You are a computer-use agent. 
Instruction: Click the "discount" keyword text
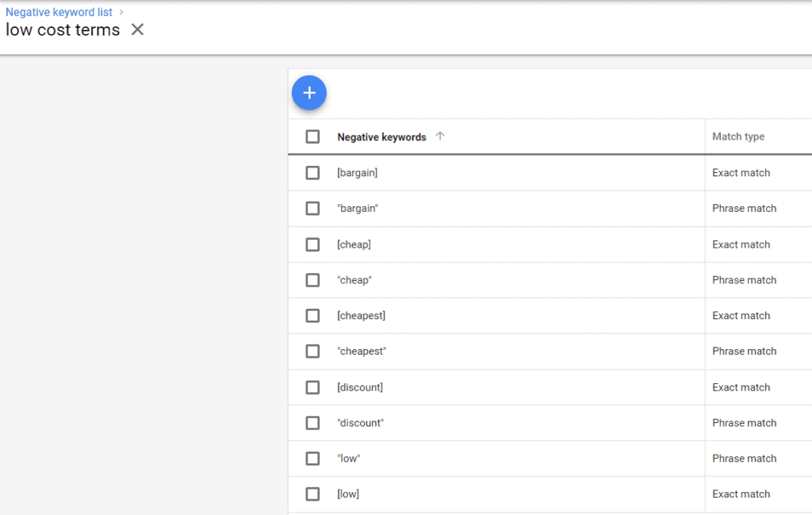(x=361, y=423)
